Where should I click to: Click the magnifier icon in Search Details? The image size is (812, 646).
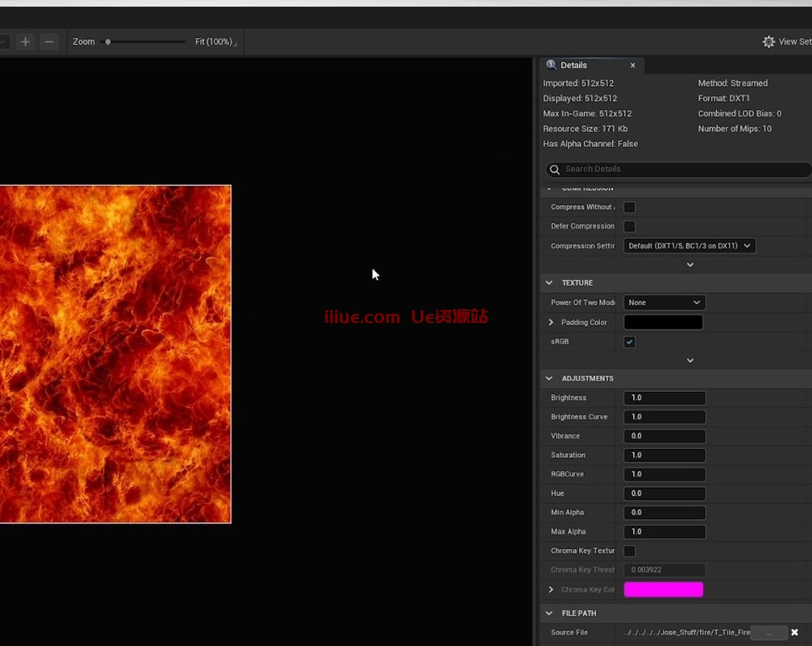(x=555, y=170)
